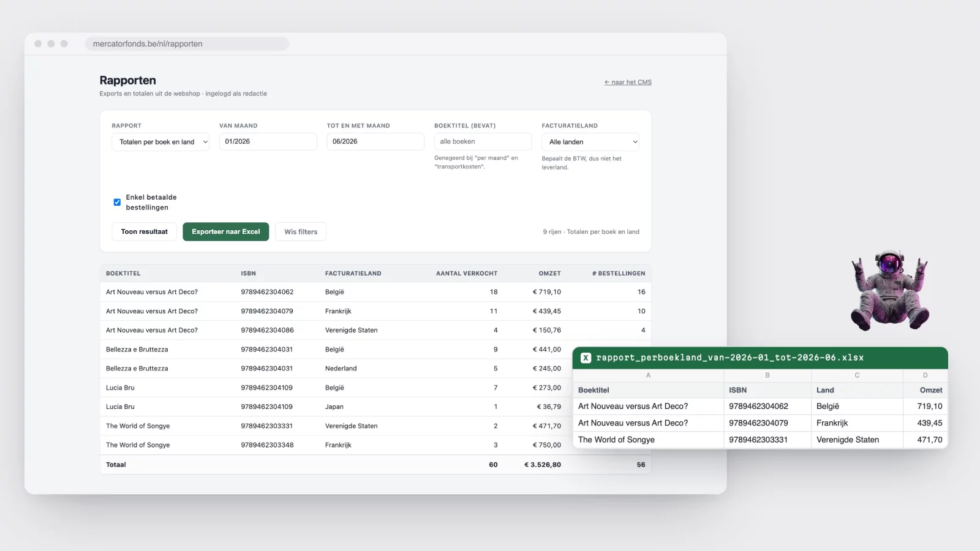Clear filters with Wis filters button
980x551 pixels.
pyautogui.click(x=301, y=231)
